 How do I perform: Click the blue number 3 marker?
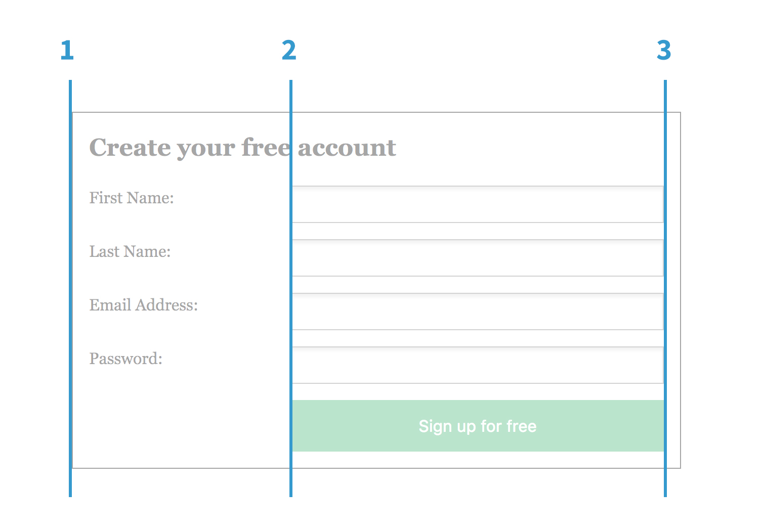click(664, 51)
